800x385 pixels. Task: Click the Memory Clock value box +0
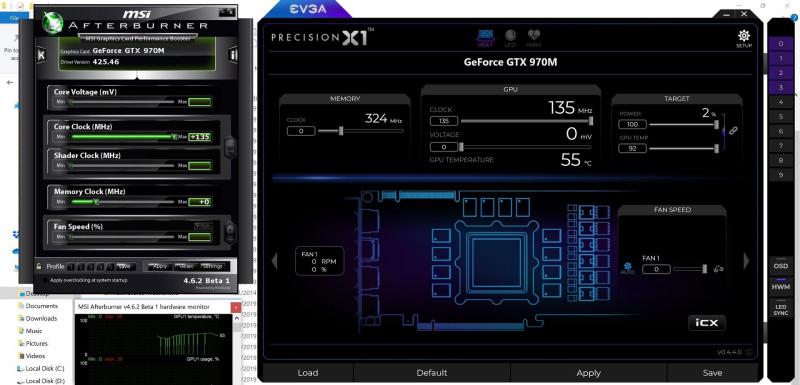tap(199, 202)
